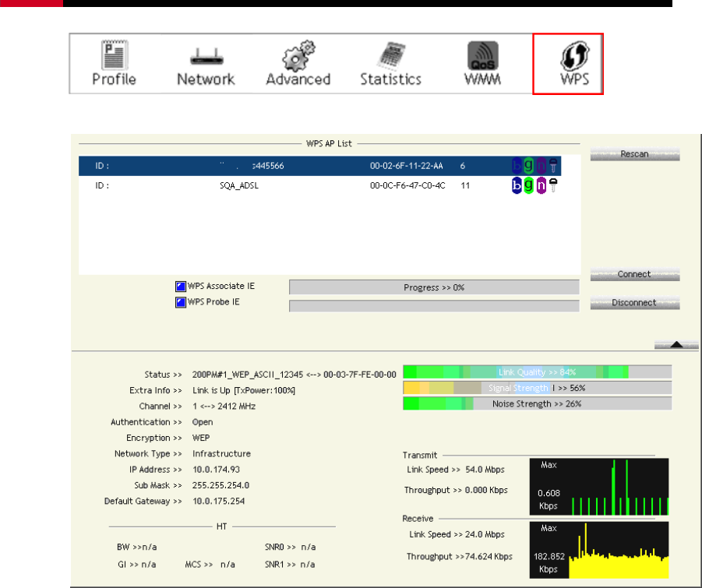Open the Profile page icon
Image resolution: width=702 pixels, height=588 pixels.
[114, 63]
